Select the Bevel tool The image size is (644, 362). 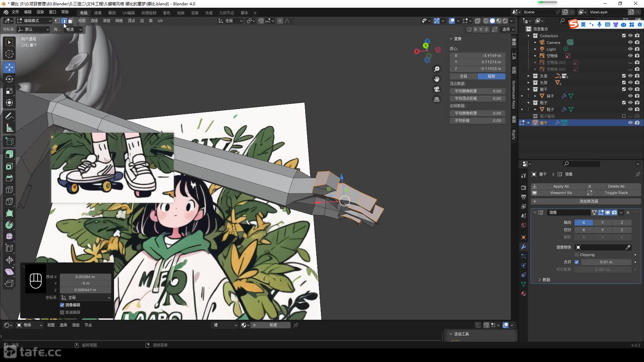[9, 178]
